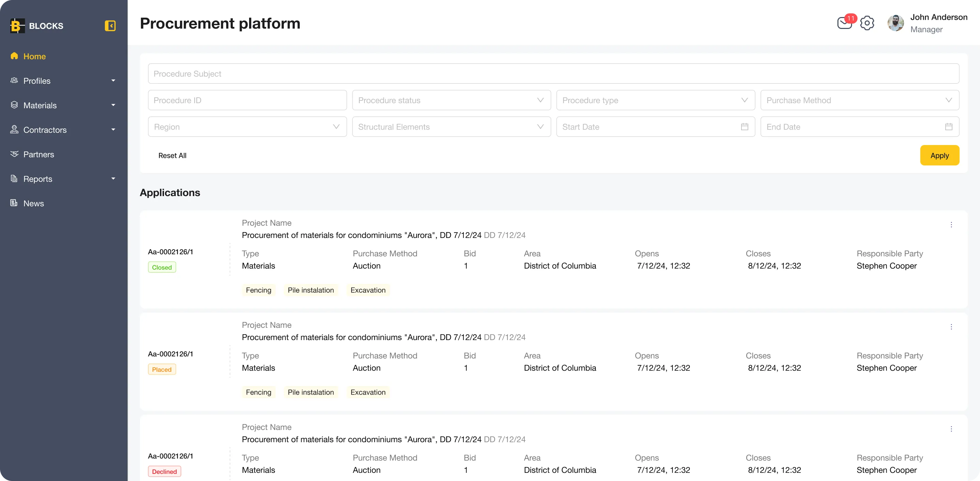Image resolution: width=980 pixels, height=481 pixels.
Task: Click the Materials layers icon
Action: click(x=14, y=105)
